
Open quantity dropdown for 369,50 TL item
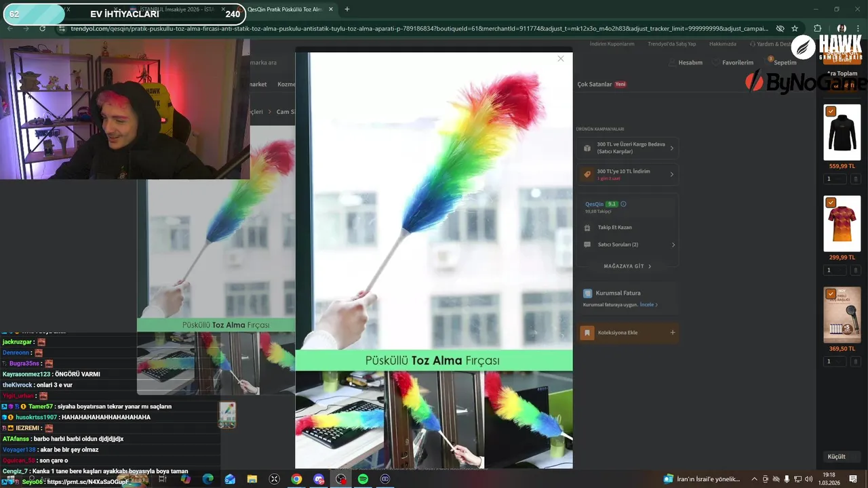(x=835, y=361)
